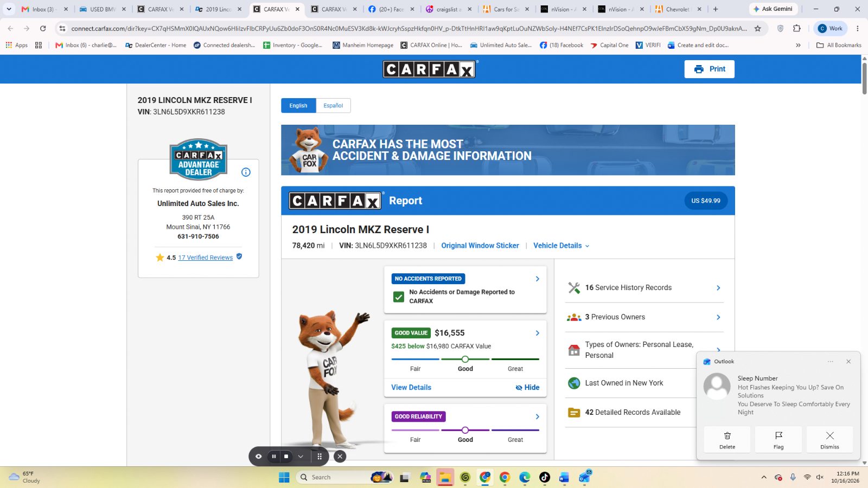
Task: Expand No Accidents Reported chevron
Action: coord(537,279)
